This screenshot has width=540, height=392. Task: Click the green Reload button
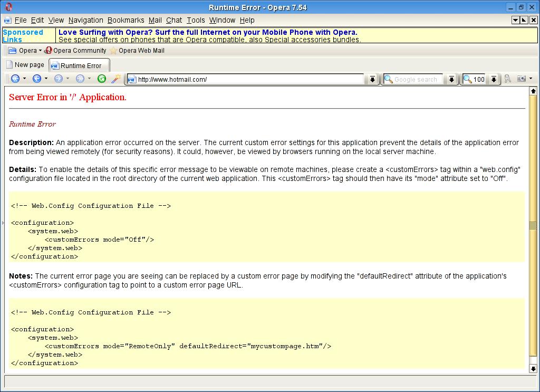[x=102, y=79]
